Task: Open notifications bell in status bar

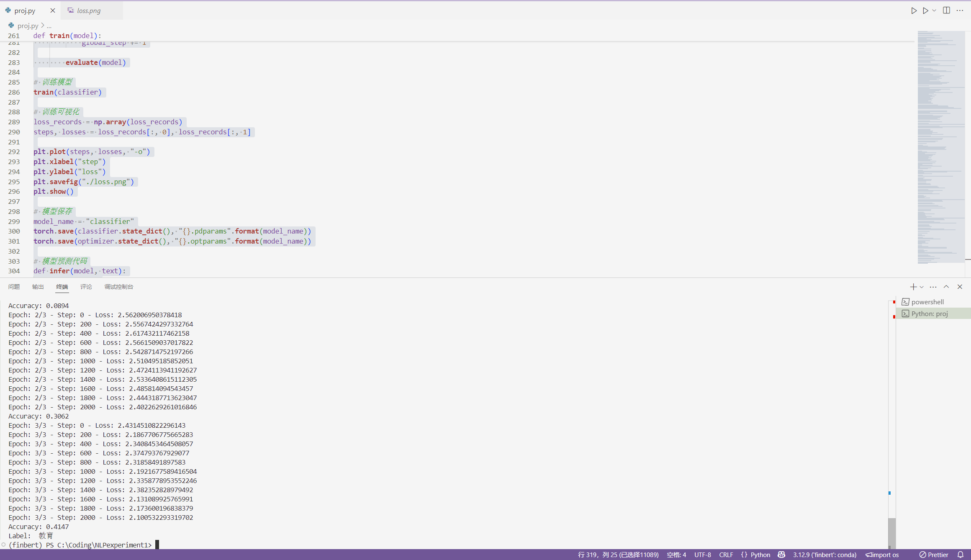Action: tap(961, 555)
